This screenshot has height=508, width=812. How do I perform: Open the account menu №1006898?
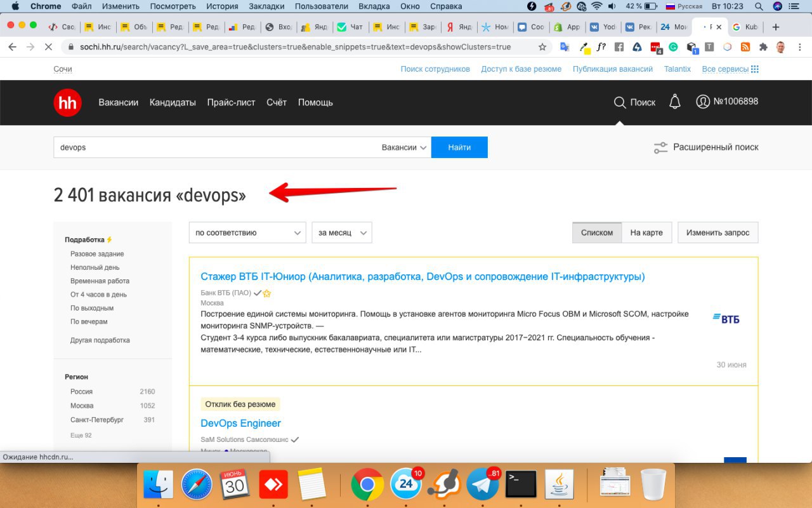(x=727, y=102)
